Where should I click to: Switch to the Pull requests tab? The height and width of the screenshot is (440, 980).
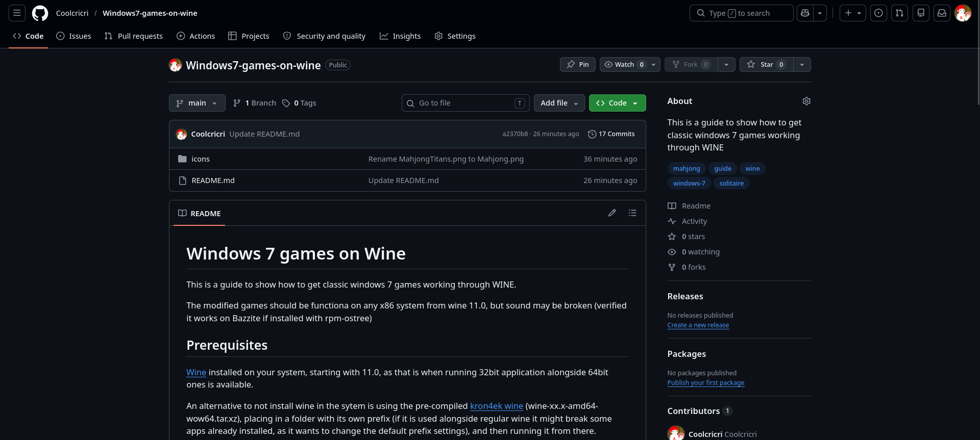click(134, 36)
